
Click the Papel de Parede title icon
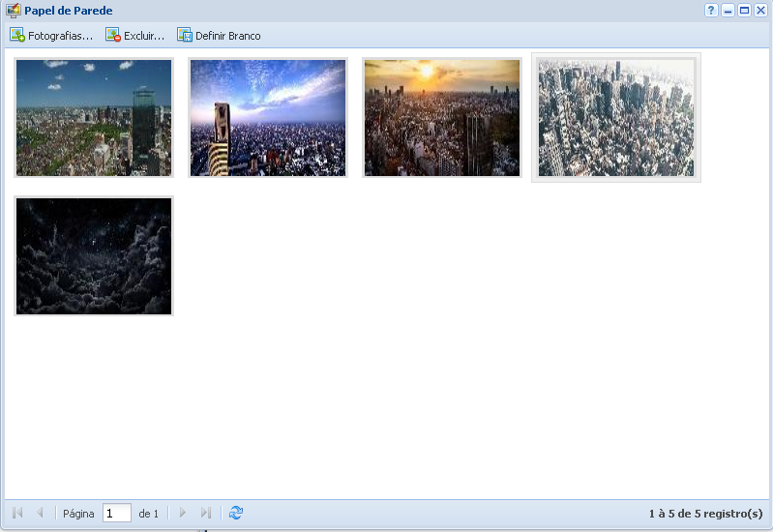pos(14,11)
